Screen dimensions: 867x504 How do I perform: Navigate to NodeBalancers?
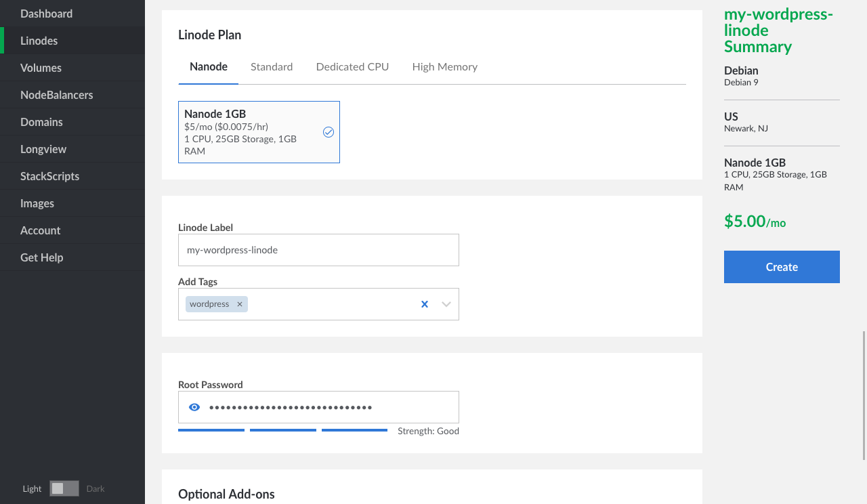point(57,95)
